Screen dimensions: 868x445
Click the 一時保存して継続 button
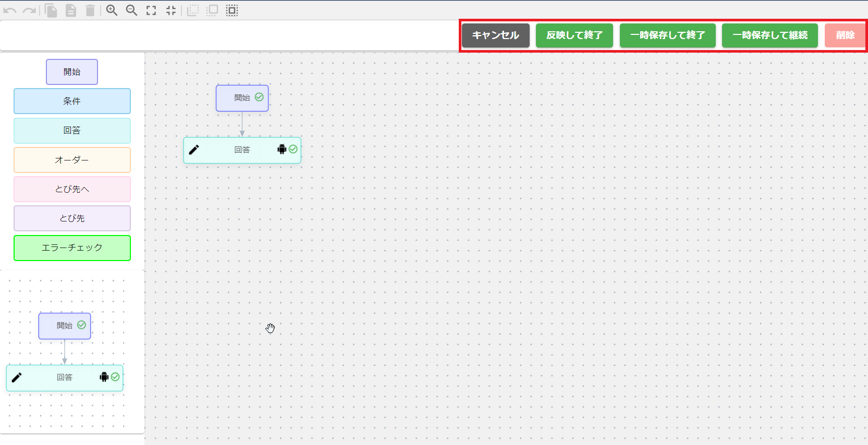769,35
